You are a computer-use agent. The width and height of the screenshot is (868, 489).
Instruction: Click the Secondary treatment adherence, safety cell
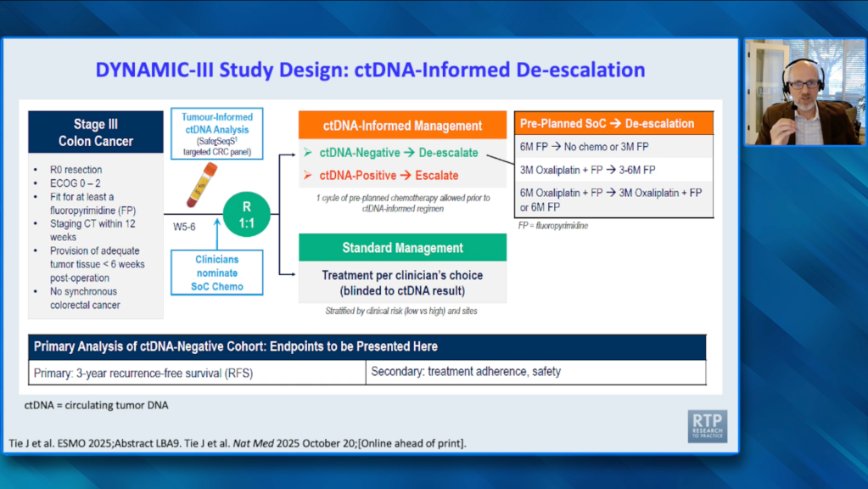[536, 372]
